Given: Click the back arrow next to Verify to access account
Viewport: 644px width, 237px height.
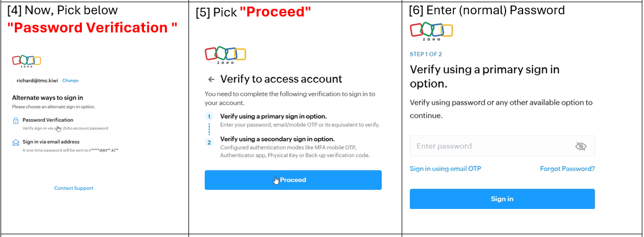Looking at the screenshot, I should (211, 79).
